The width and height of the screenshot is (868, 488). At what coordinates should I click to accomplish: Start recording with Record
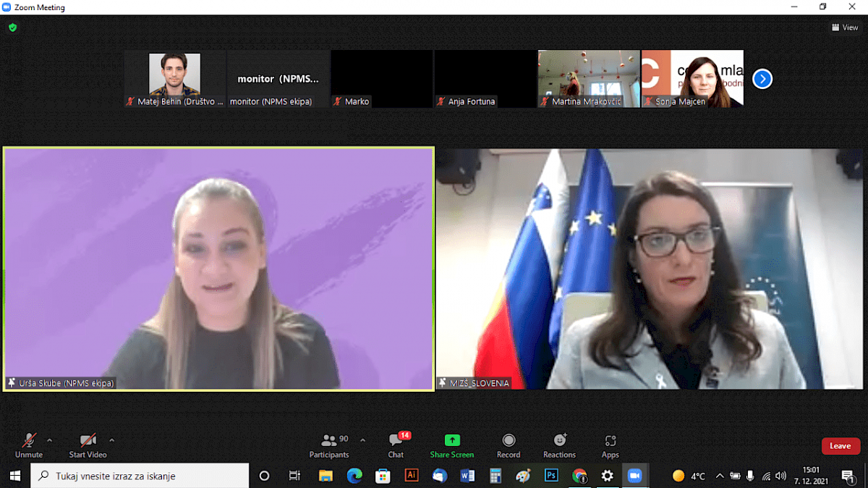point(509,445)
